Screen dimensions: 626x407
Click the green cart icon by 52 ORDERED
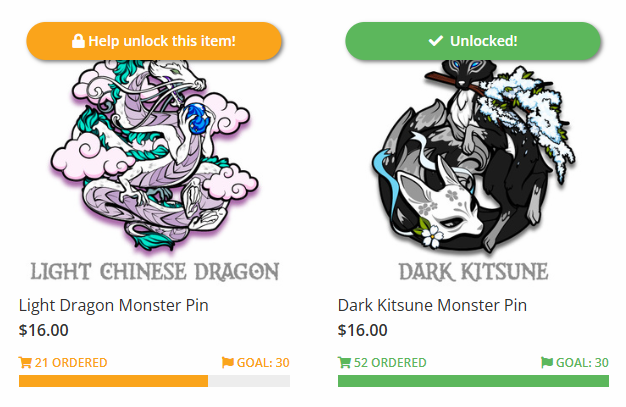pyautogui.click(x=344, y=363)
